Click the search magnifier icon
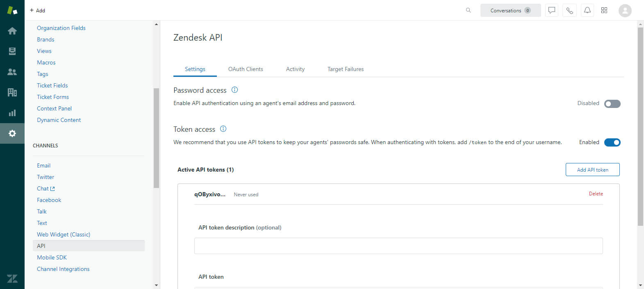The height and width of the screenshot is (289, 644). (468, 10)
